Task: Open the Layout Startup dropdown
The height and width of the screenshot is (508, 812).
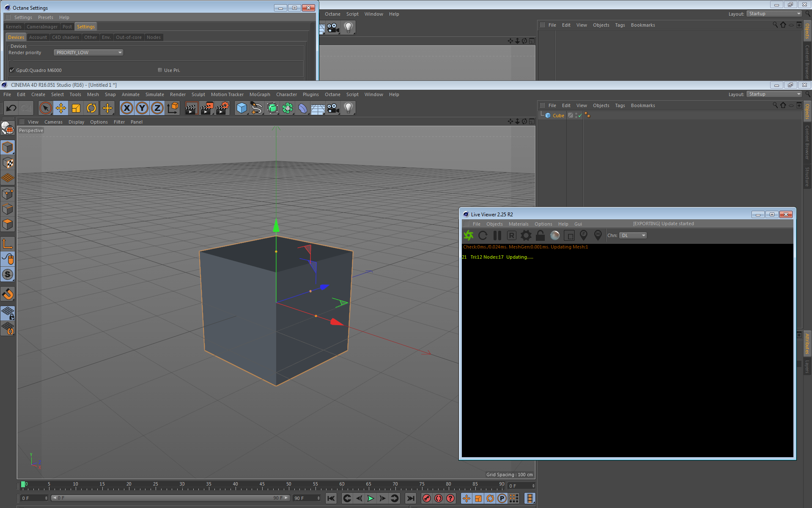Action: pos(774,94)
